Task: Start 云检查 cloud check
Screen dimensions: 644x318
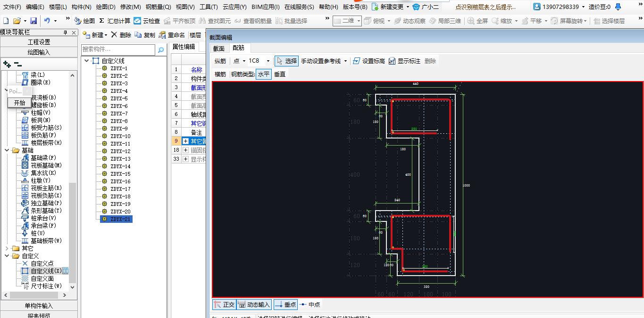Action: [x=147, y=21]
